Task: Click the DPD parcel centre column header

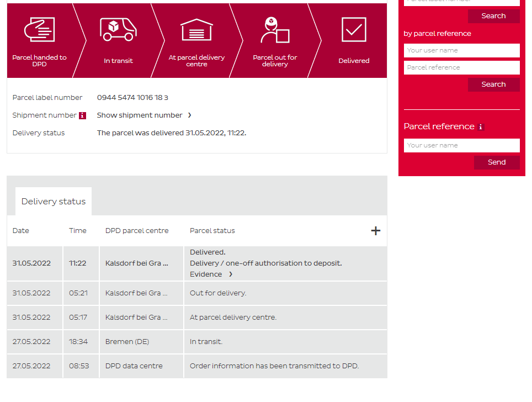Action: pyautogui.click(x=137, y=231)
